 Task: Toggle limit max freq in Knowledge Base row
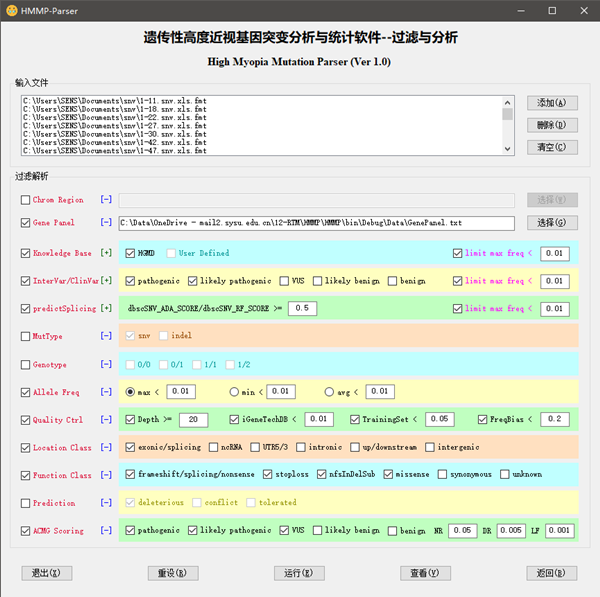click(x=457, y=253)
